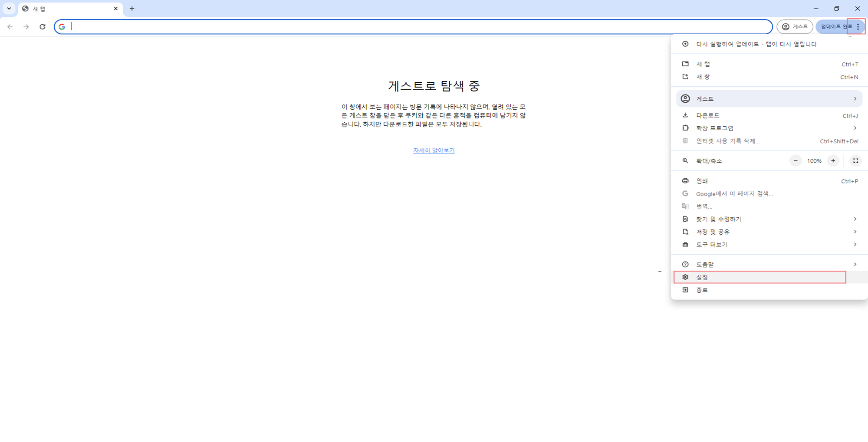Close the 새 탭 tab
868x442 pixels.
pos(115,9)
